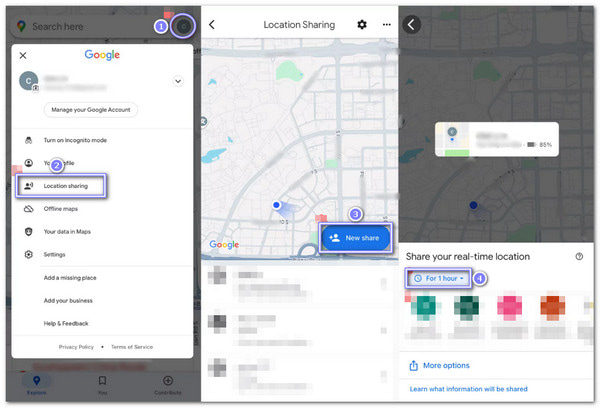600x408 pixels.
Task: Click More options
Action: 446,366
